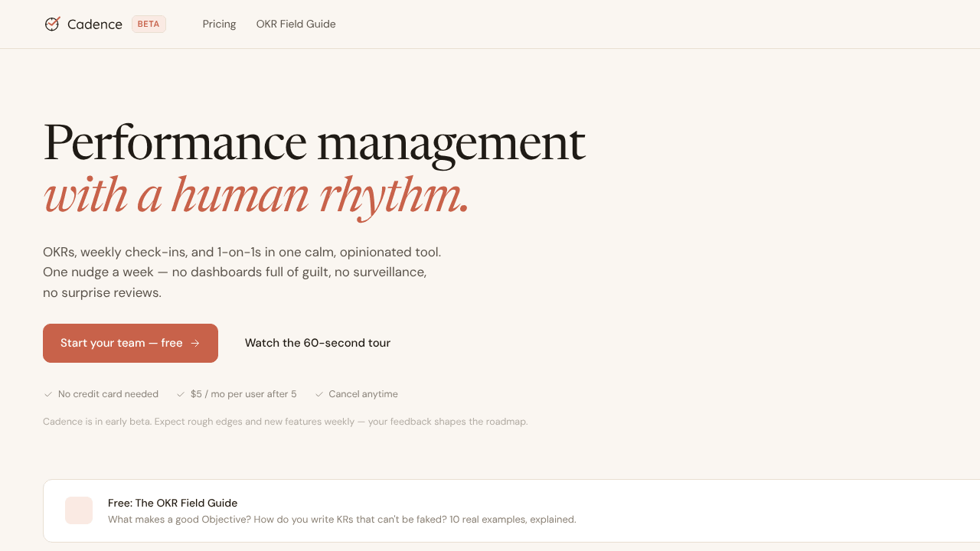Click the Free: The OKR Field Guide title

[172, 503]
